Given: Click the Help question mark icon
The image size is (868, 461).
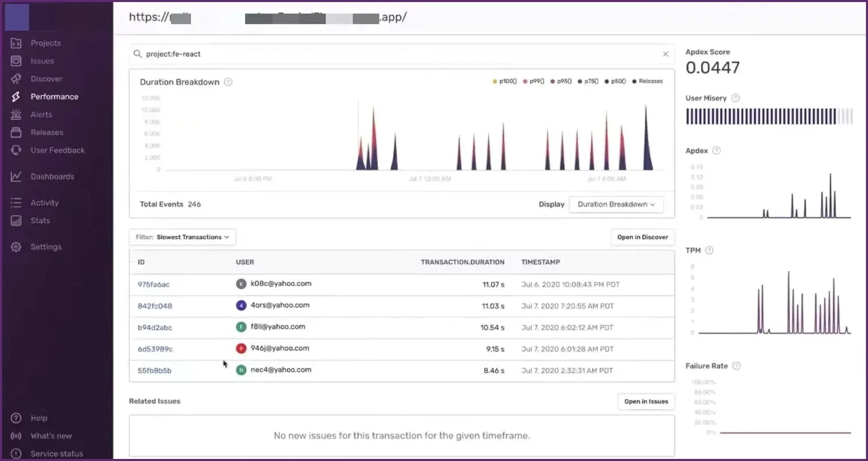Looking at the screenshot, I should [16, 418].
